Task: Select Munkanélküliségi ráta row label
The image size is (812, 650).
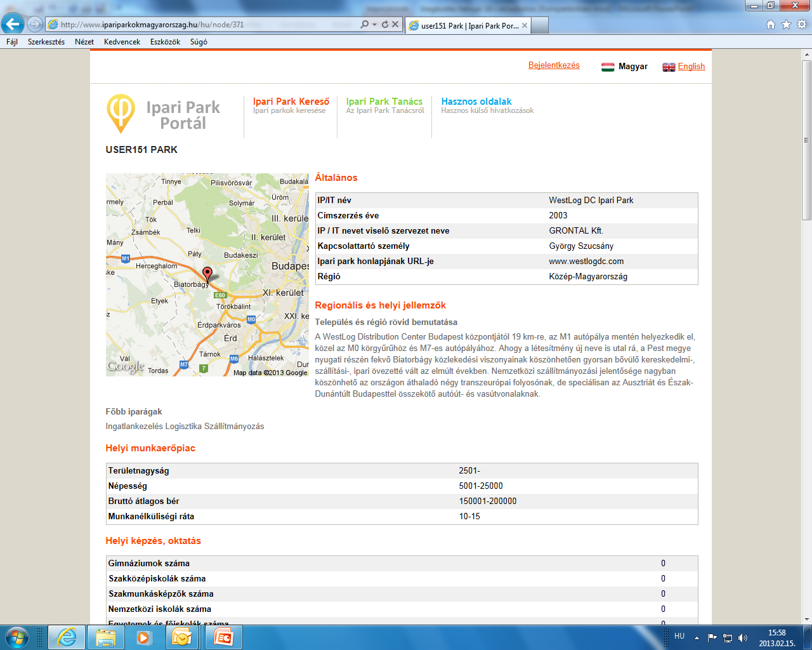Action: pyautogui.click(x=151, y=516)
